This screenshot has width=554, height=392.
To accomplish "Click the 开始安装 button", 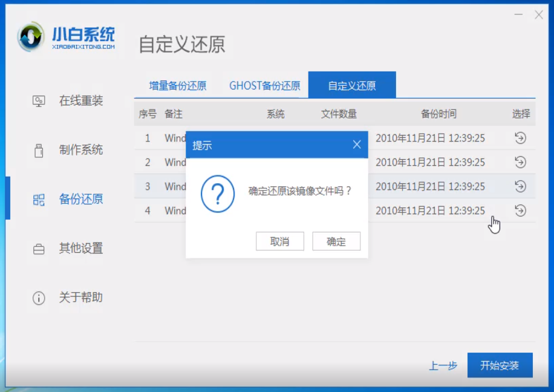I will point(500,365).
